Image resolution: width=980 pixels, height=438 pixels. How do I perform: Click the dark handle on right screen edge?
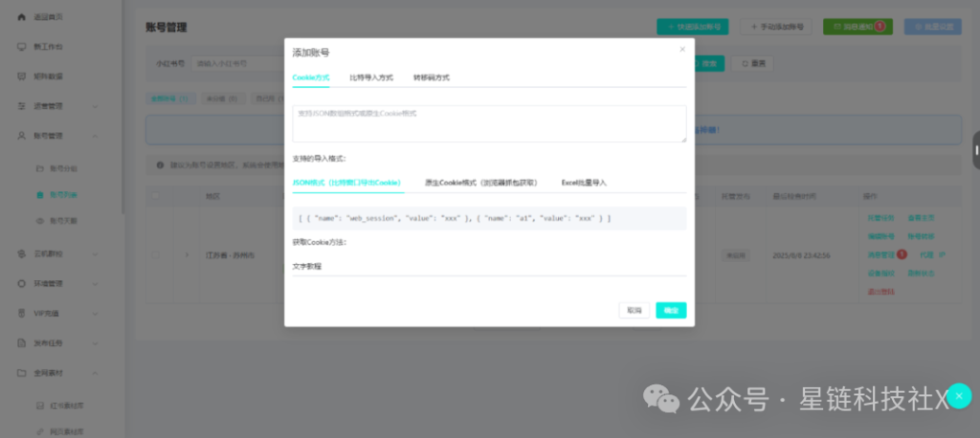976,150
